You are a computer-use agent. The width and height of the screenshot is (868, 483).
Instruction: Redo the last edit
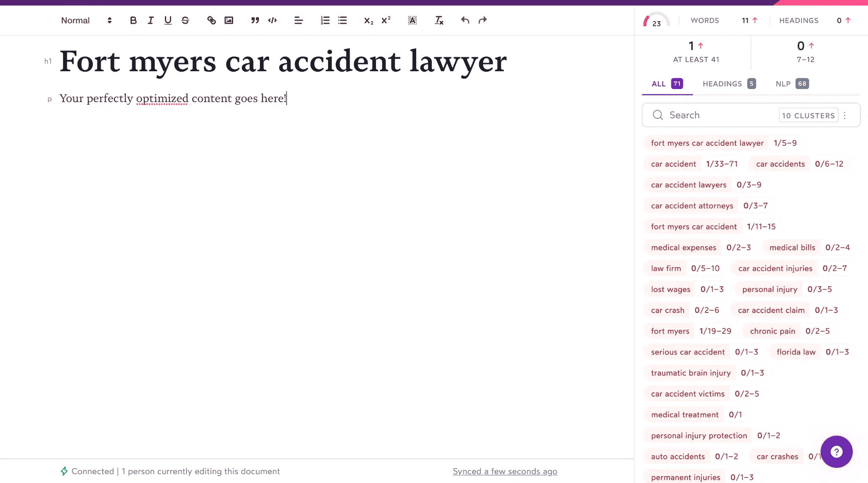point(483,20)
